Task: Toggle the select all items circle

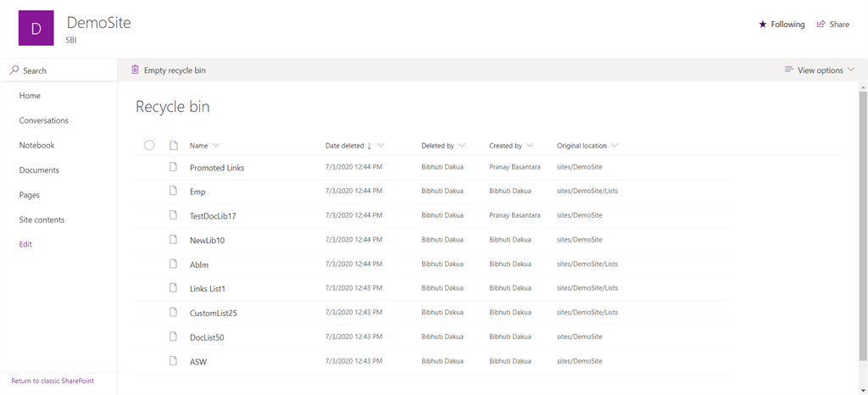Action: [x=149, y=146]
